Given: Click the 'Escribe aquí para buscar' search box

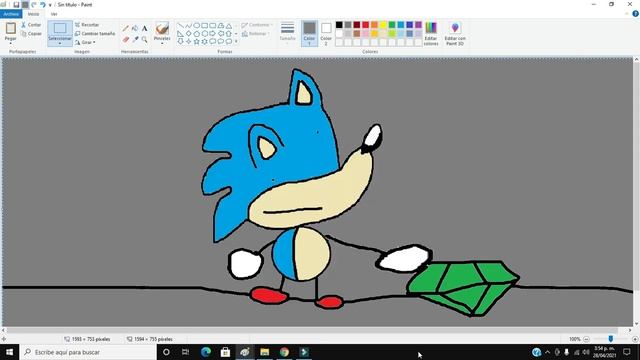Looking at the screenshot, I should pyautogui.click(x=88, y=352).
